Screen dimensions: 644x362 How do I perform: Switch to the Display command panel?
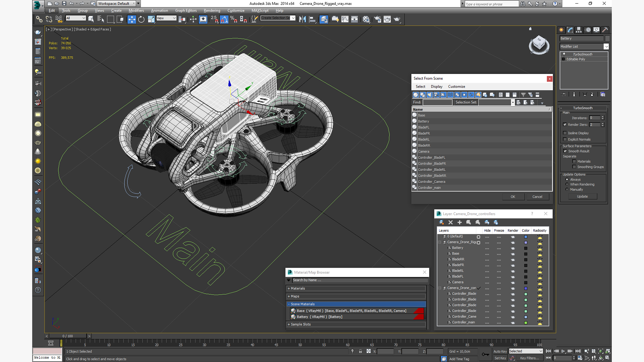tap(596, 30)
